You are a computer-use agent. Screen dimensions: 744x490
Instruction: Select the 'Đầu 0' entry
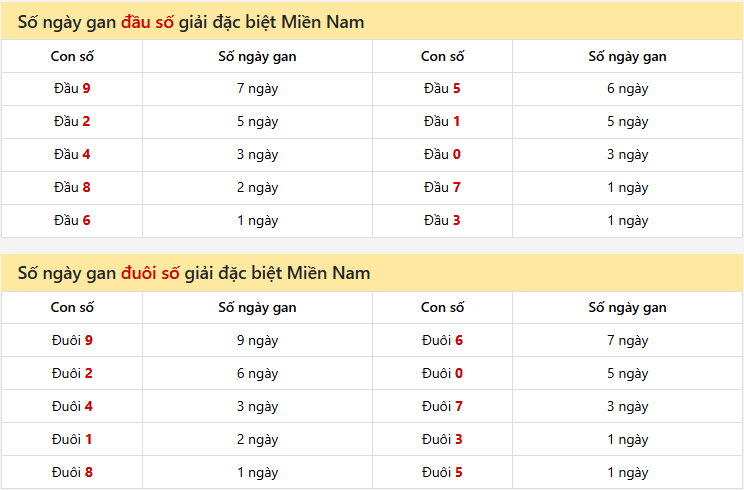442,155
